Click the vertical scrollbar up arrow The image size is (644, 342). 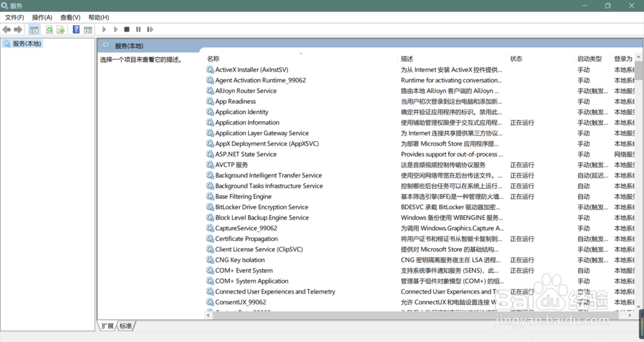click(x=639, y=57)
